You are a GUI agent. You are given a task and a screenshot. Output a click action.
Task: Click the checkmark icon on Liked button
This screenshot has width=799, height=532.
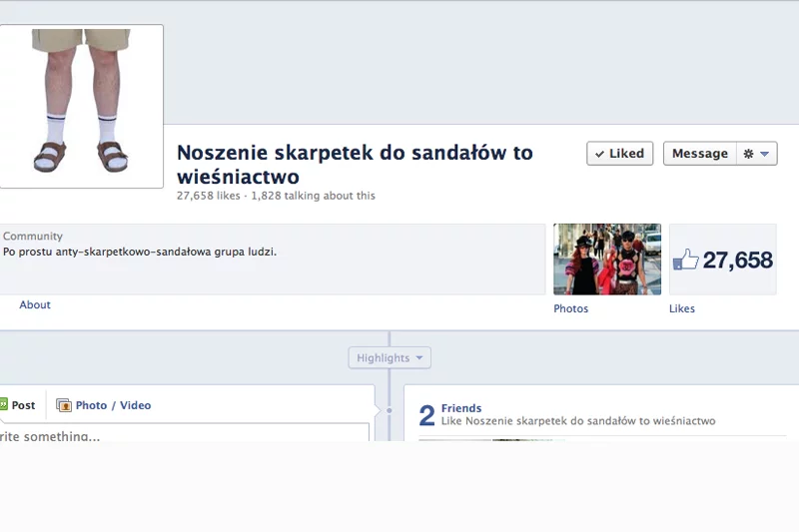pos(600,154)
